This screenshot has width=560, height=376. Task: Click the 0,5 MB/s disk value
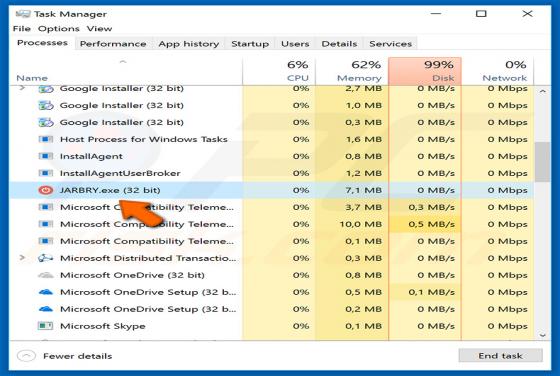(431, 224)
